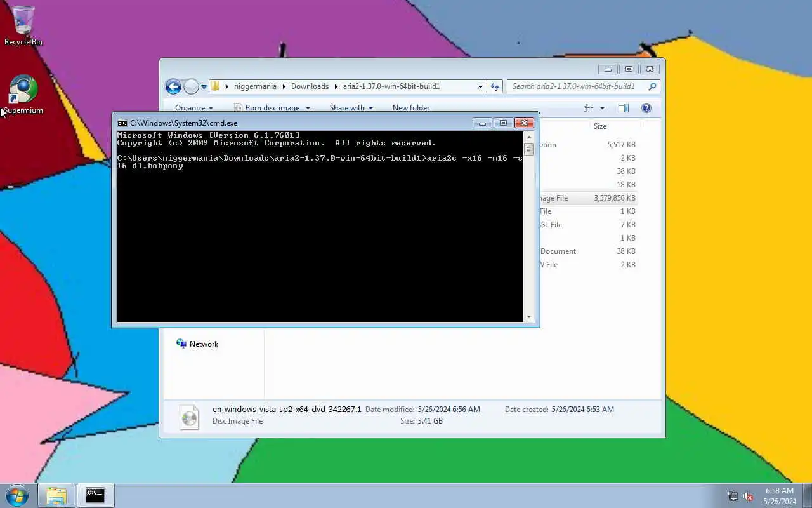The image size is (812, 508).
Task: Open the Share with menu
Action: tap(351, 108)
